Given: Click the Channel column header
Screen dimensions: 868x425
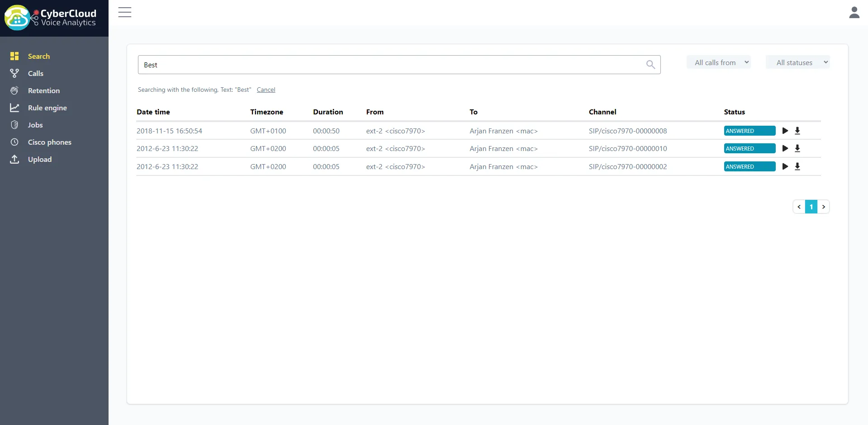Looking at the screenshot, I should (602, 112).
